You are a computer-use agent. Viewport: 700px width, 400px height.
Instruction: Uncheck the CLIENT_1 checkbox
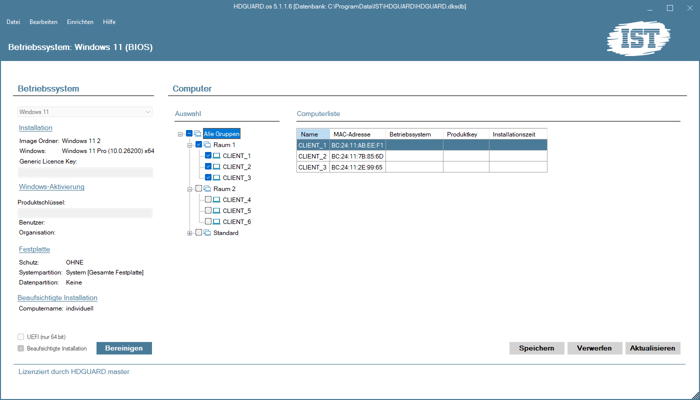(208, 155)
